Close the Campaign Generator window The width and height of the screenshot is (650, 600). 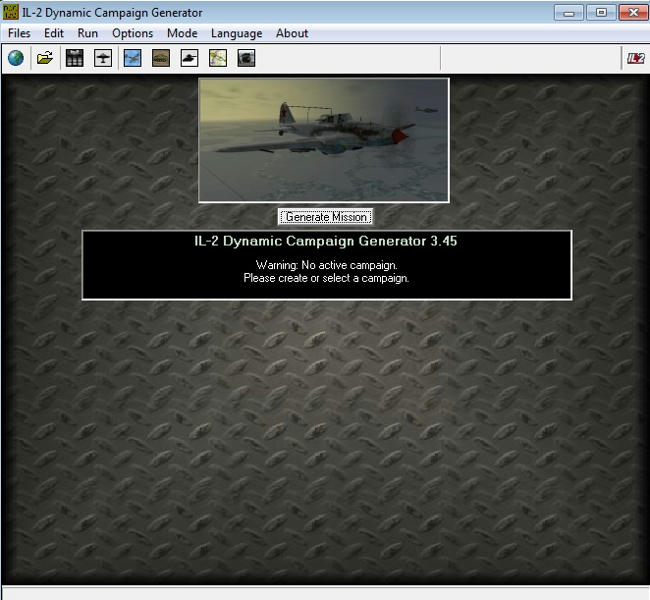(633, 13)
